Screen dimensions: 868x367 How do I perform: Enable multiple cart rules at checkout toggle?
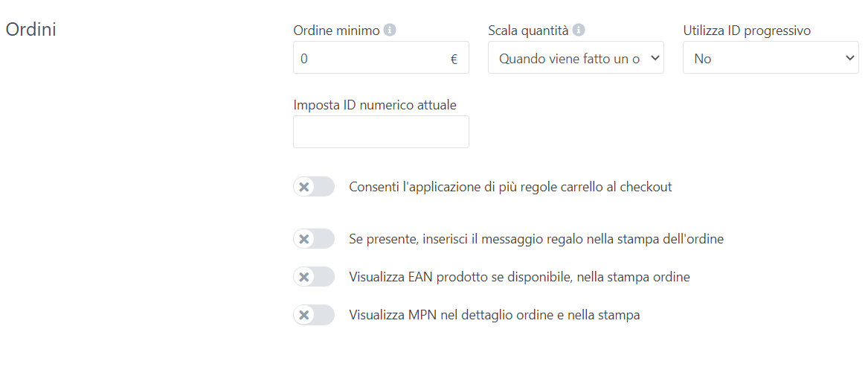314,187
